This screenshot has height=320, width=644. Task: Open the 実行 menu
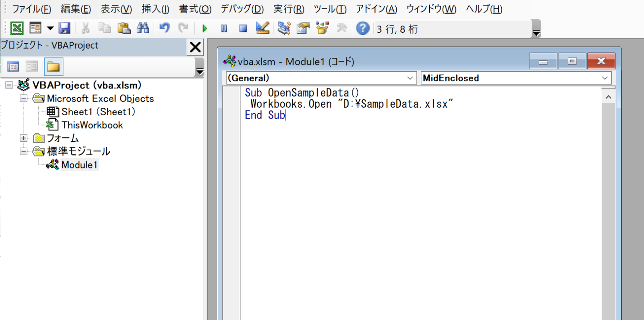click(x=288, y=8)
